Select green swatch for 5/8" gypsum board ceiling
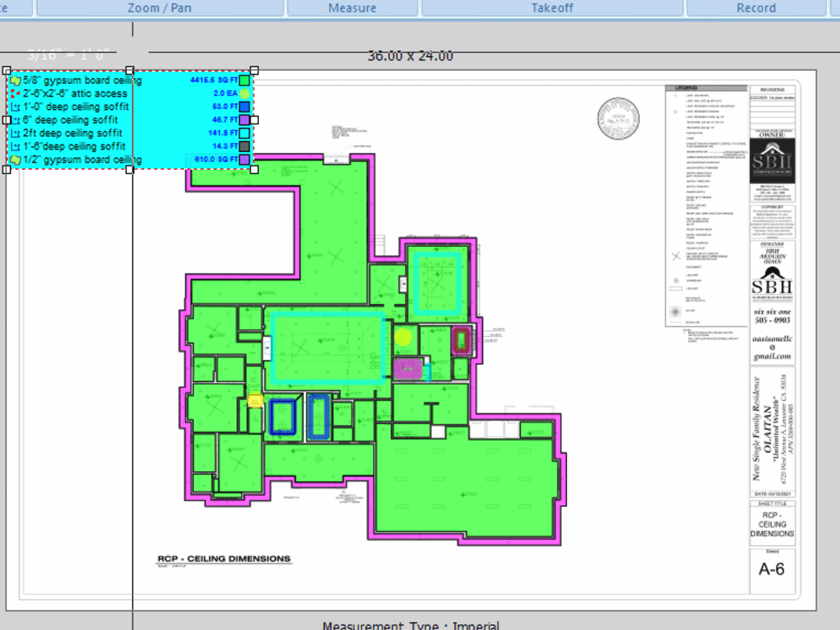Screen dimensions: 840x630 244,81
